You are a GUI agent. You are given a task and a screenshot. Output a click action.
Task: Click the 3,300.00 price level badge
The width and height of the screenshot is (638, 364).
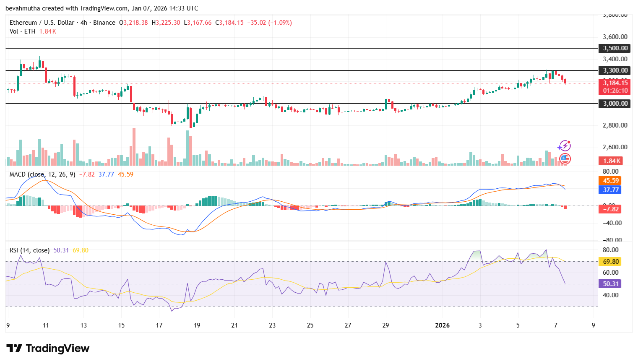click(614, 70)
